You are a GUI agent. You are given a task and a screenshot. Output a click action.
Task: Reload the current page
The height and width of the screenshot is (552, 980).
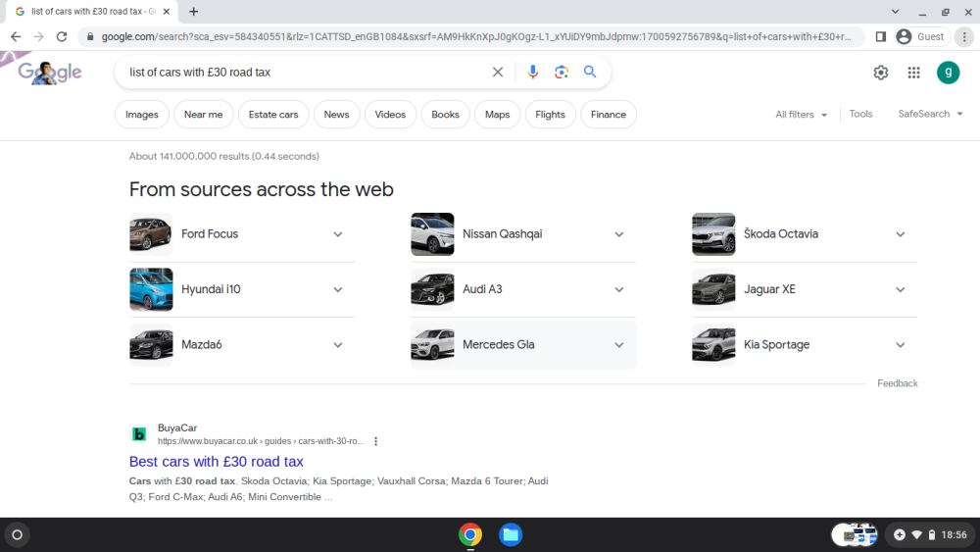point(61,37)
